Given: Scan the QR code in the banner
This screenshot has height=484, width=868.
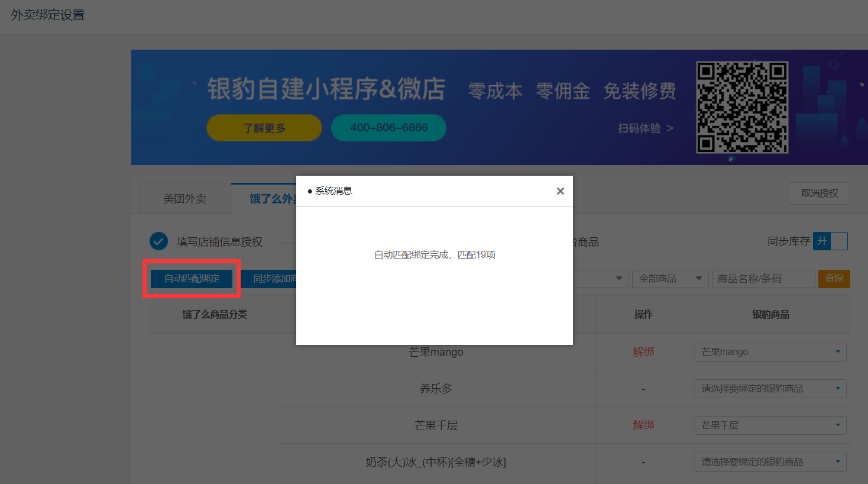Looking at the screenshot, I should 742,107.
